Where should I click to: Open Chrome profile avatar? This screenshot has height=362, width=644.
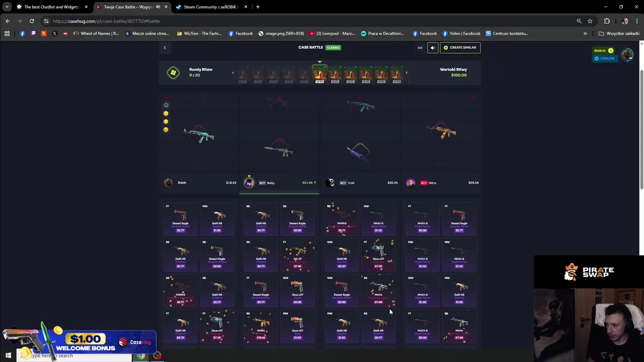[x=625, y=21]
